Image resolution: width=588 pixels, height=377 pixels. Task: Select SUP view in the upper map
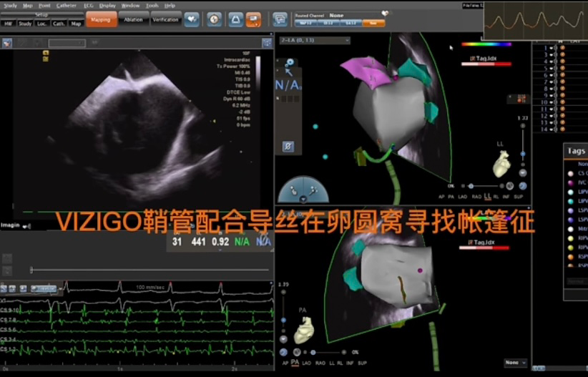click(518, 197)
